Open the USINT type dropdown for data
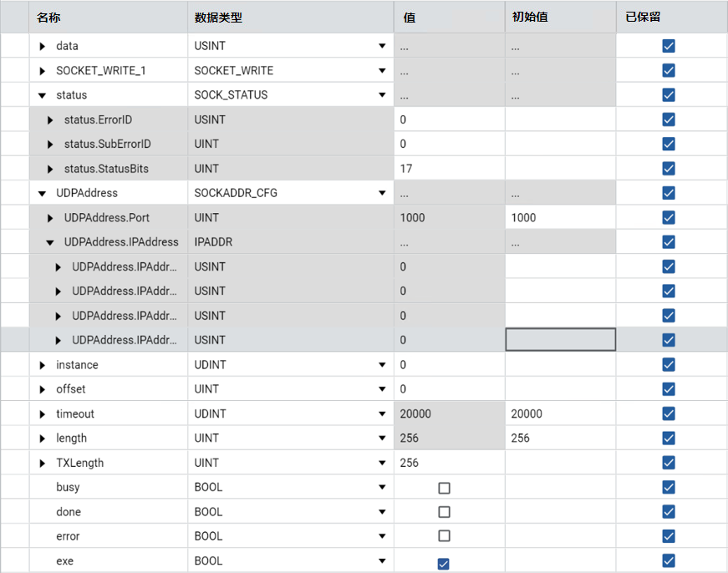 pos(382,45)
